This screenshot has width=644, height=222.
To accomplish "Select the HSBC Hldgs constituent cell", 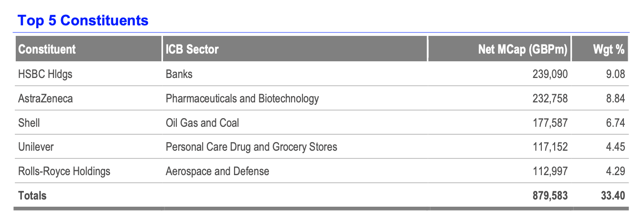I will [x=45, y=74].
